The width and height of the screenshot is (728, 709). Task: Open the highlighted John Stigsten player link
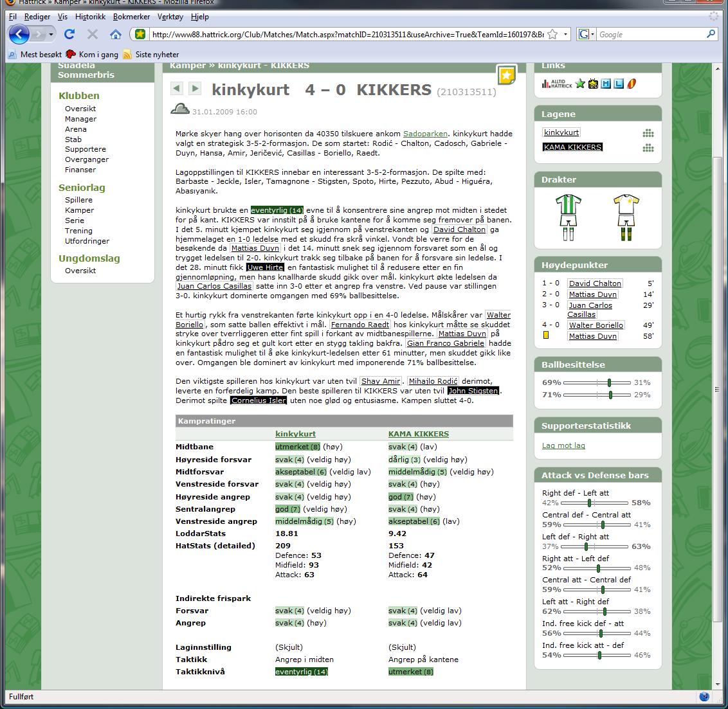pos(473,391)
